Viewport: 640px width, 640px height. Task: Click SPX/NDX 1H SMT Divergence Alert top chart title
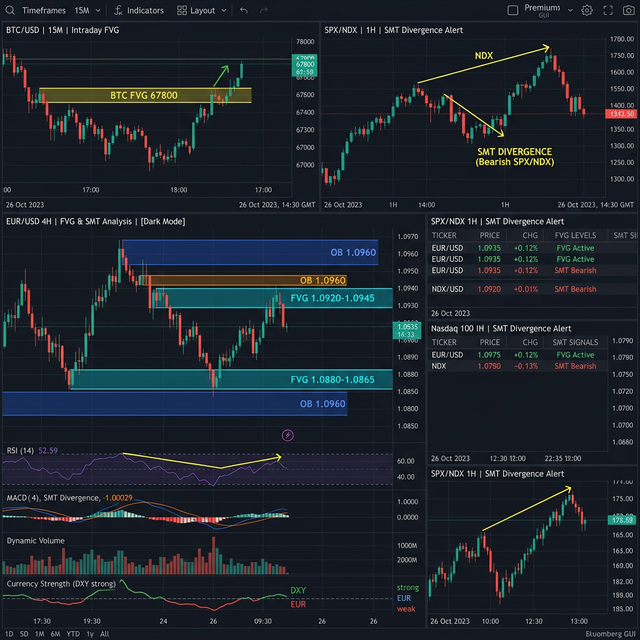click(x=393, y=30)
